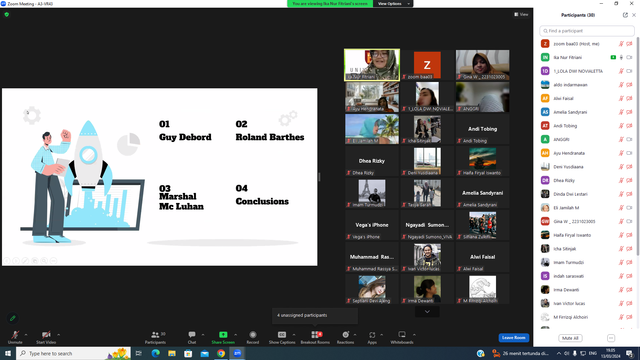Click the green Share Screen icon
Viewport: 640px width, 360px height.
coord(223,335)
